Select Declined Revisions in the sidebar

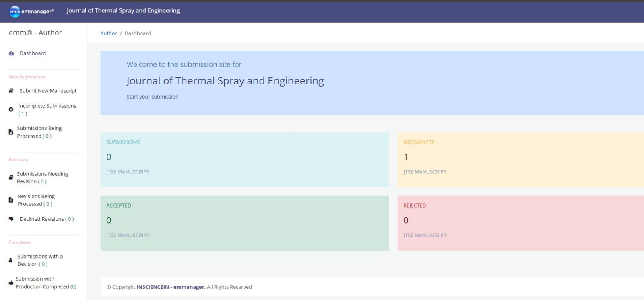coord(42,219)
